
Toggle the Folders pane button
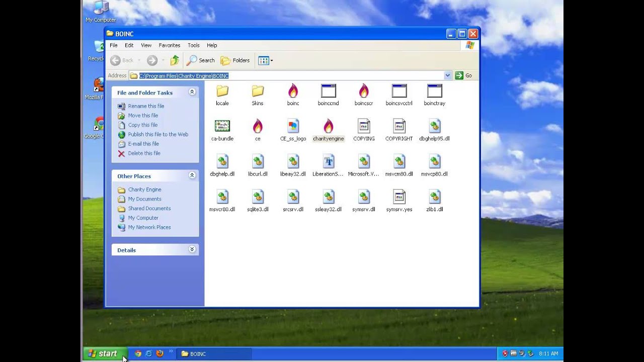(235, 60)
